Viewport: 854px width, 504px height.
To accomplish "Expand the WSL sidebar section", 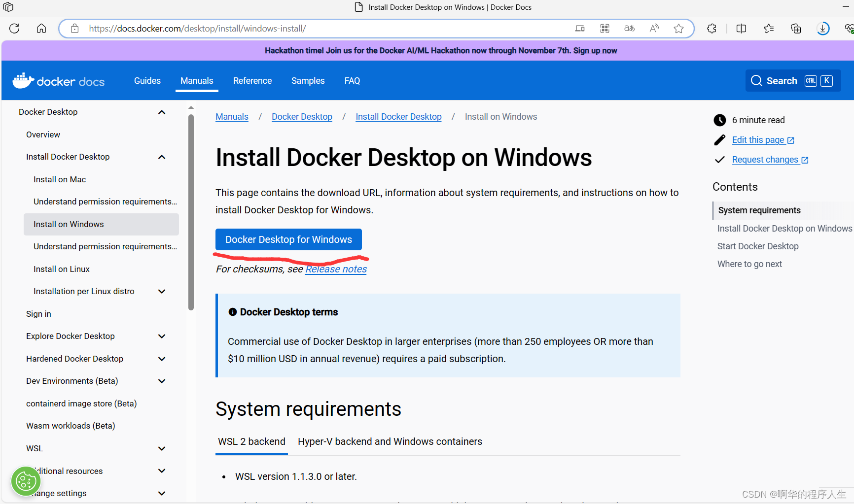I will tap(162, 449).
